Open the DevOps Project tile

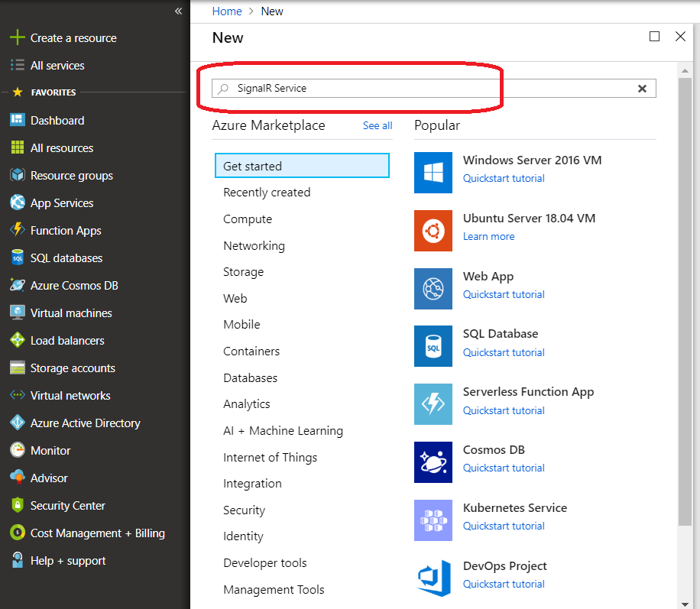504,566
